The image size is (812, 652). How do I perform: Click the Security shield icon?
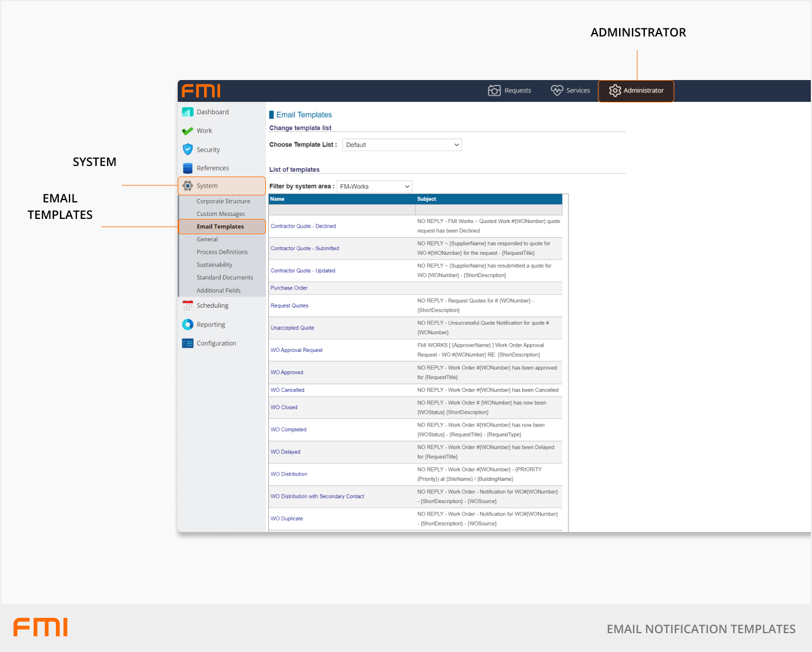[x=188, y=149]
